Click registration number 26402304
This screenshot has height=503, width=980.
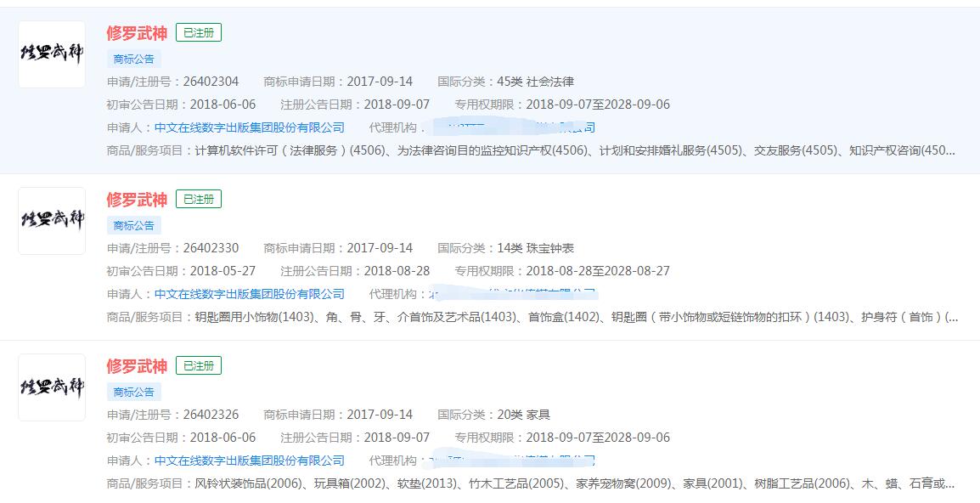(x=211, y=82)
